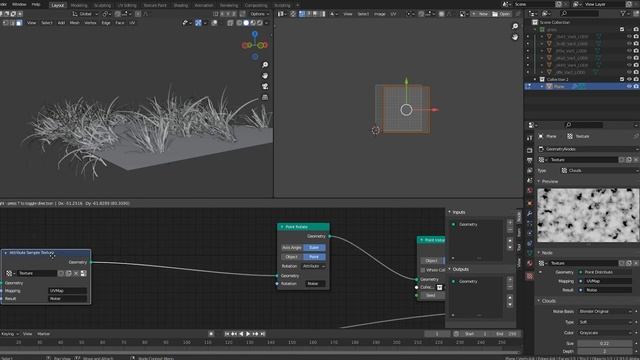
Task: Open the UV editor Image menu
Action: pos(380,14)
